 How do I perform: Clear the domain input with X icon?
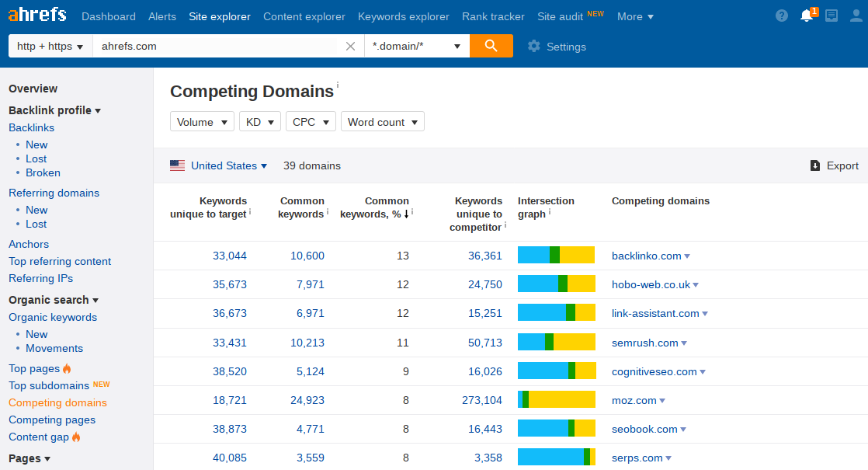(350, 47)
